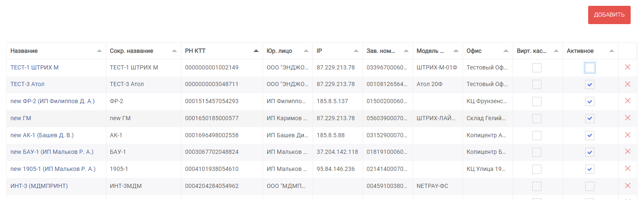Check Активное for ИНТ-3 (МДМПРИНТ)
Screen dimensions: 644x200
click(x=590, y=186)
